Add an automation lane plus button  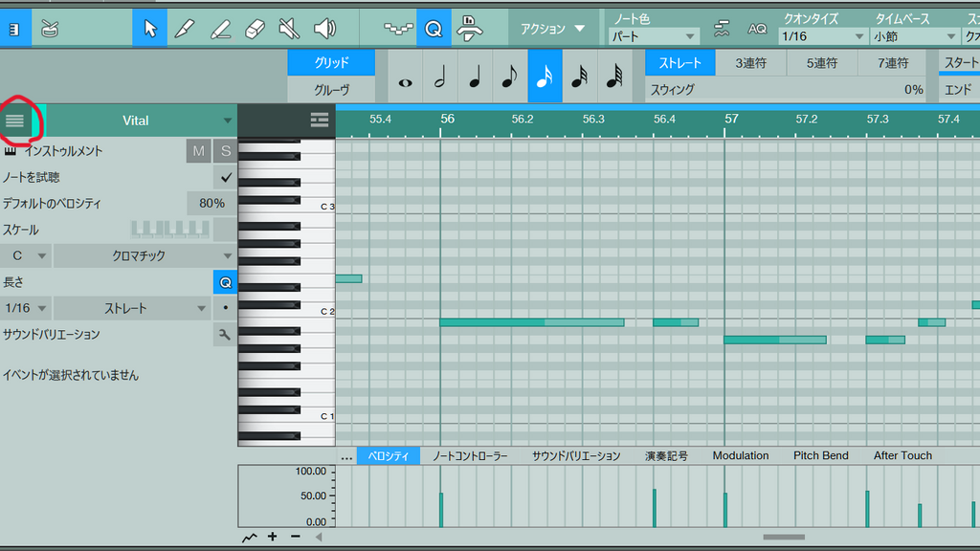click(273, 537)
